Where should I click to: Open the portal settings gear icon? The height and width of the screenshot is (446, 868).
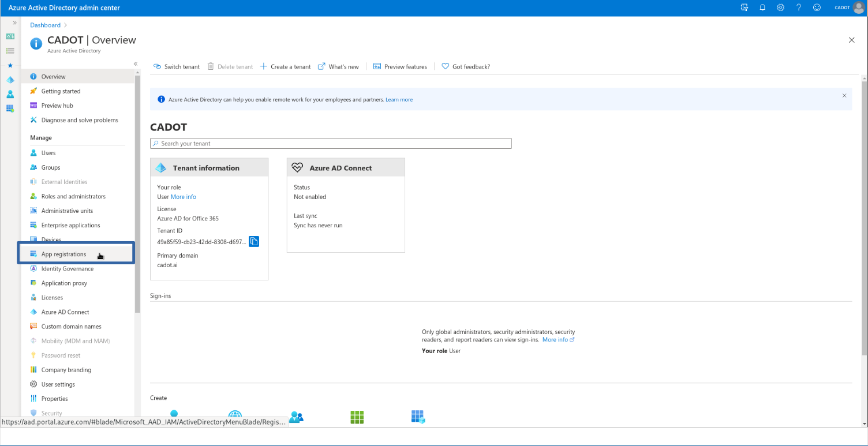pos(780,8)
